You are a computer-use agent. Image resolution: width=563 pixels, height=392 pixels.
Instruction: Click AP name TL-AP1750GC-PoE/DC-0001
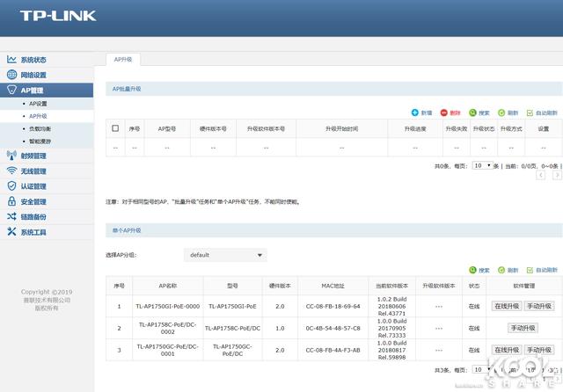click(168, 350)
